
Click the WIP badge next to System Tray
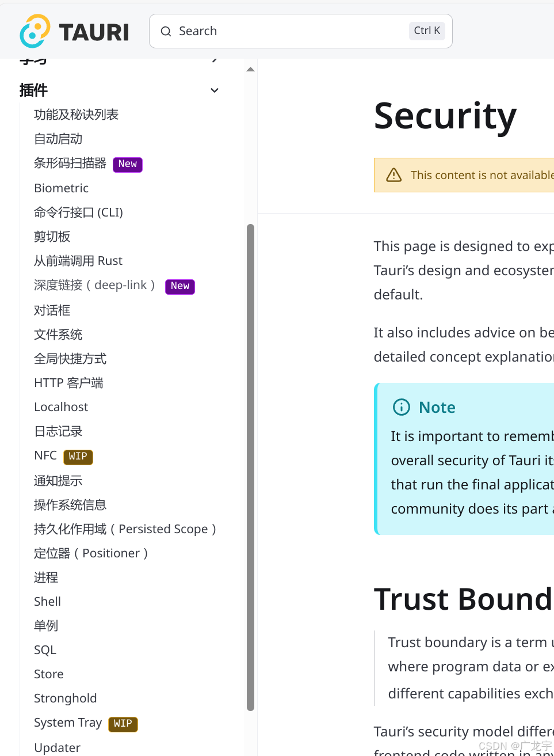[x=123, y=724]
